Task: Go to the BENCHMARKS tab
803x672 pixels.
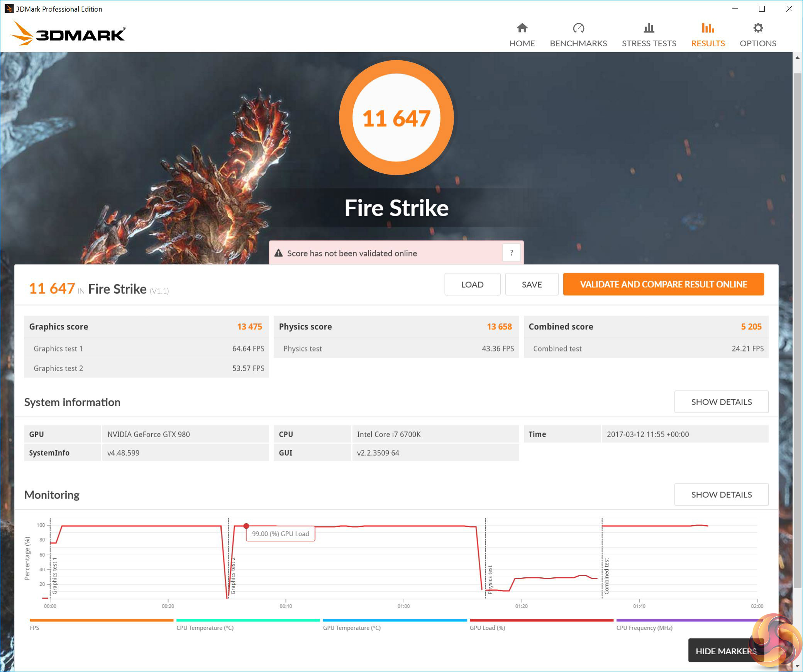Action: click(x=578, y=43)
